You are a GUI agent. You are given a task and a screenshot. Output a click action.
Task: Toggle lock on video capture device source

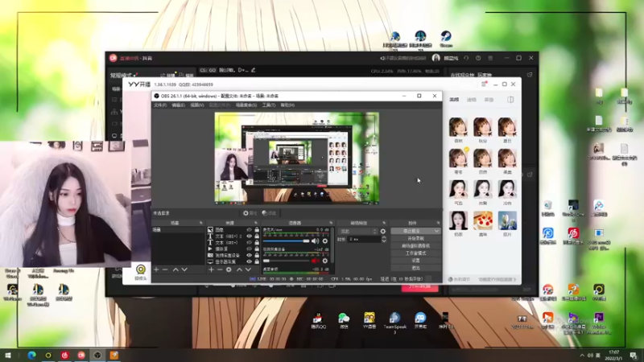tap(257, 255)
